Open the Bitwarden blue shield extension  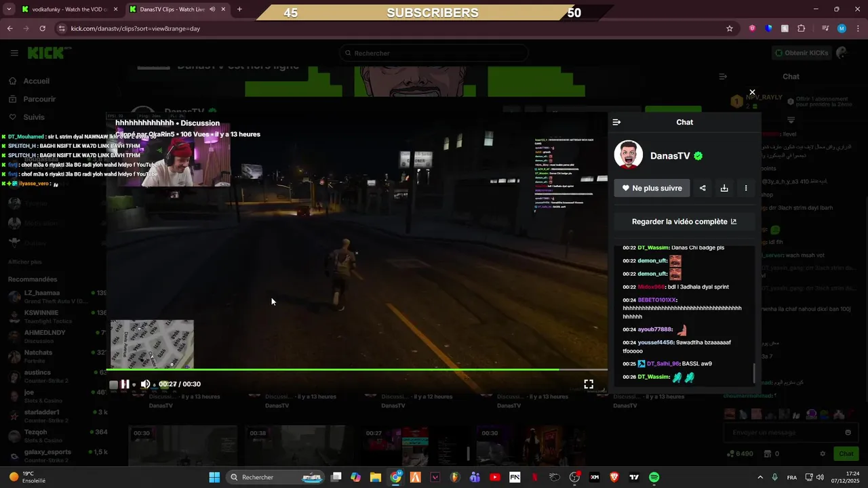click(769, 28)
